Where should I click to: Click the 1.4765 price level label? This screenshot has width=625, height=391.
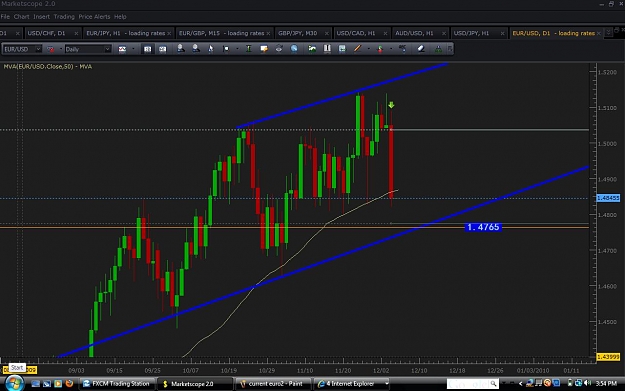483,227
